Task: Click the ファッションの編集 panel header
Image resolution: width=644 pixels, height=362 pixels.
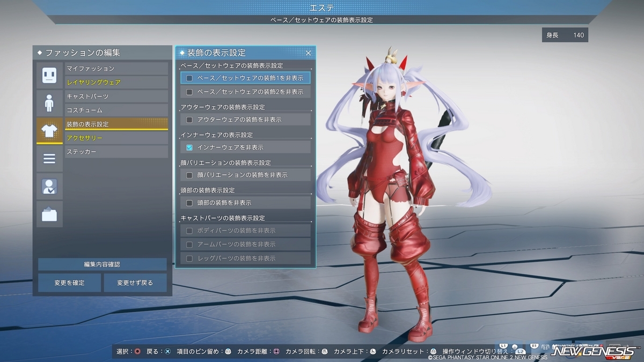Action: click(102, 53)
